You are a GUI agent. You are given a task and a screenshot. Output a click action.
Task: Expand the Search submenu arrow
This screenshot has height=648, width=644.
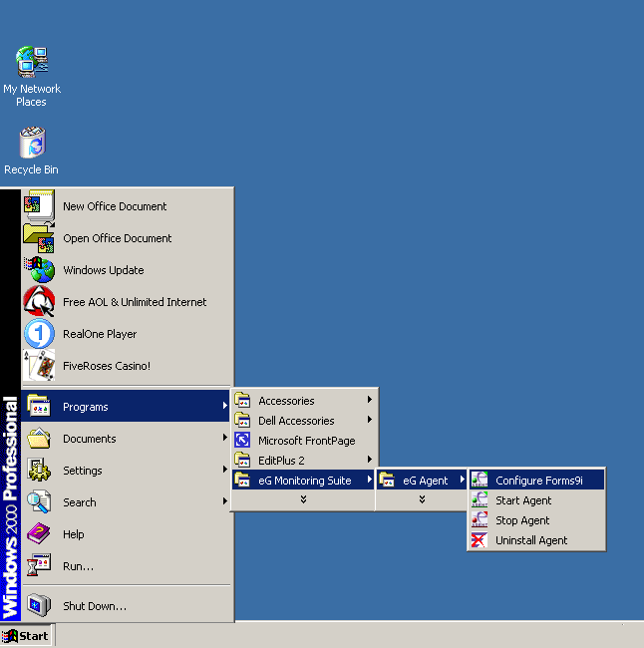pyautogui.click(x=225, y=500)
